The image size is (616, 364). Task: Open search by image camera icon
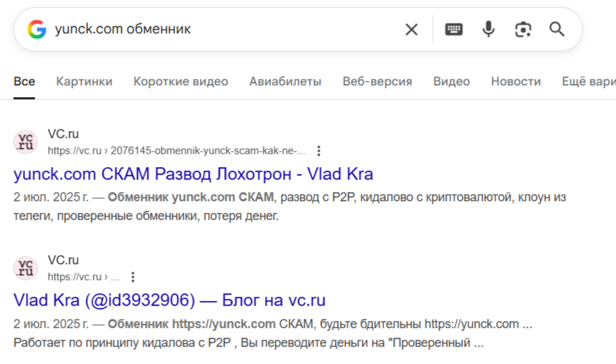523,29
